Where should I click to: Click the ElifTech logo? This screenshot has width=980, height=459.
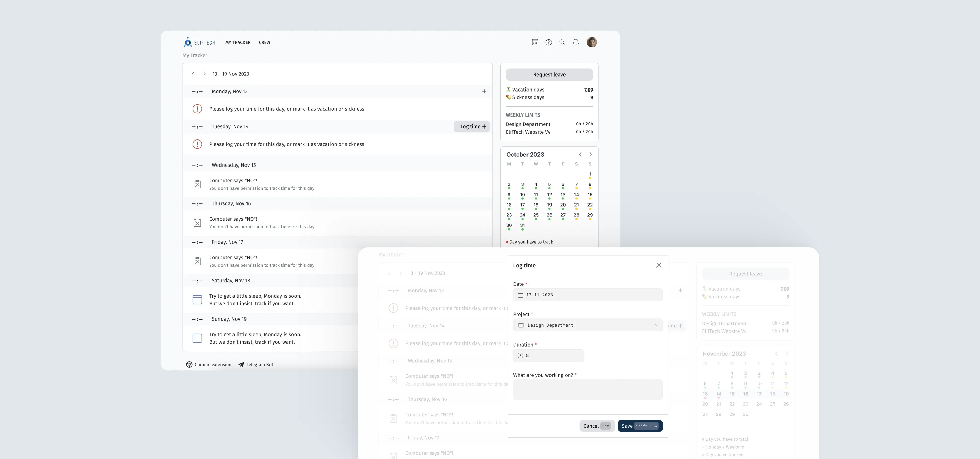coord(199,42)
